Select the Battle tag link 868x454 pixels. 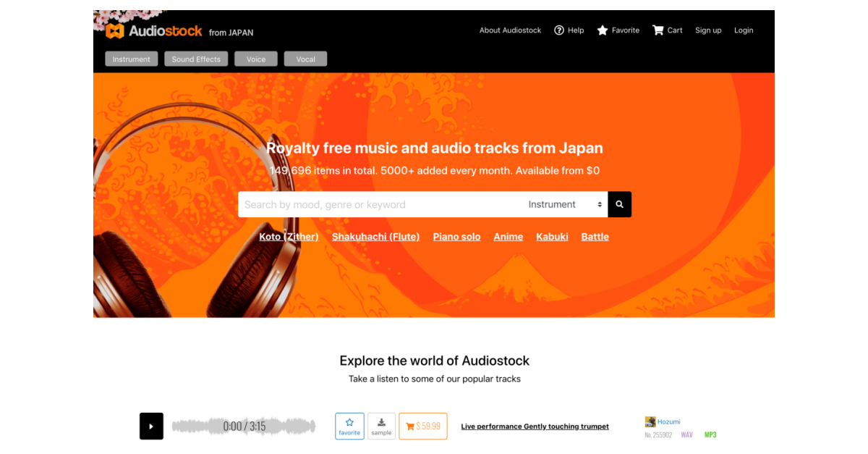pyautogui.click(x=595, y=237)
